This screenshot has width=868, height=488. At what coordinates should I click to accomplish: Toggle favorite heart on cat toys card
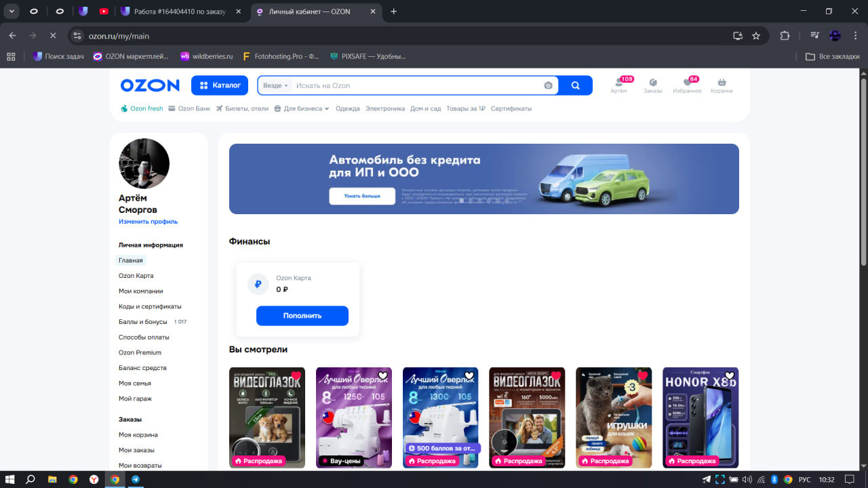(x=643, y=375)
